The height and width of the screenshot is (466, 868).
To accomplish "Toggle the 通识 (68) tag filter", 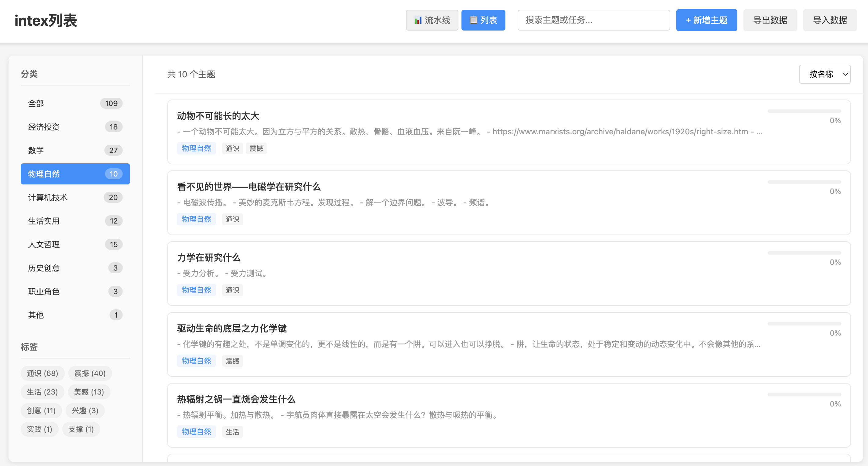I will click(x=42, y=373).
